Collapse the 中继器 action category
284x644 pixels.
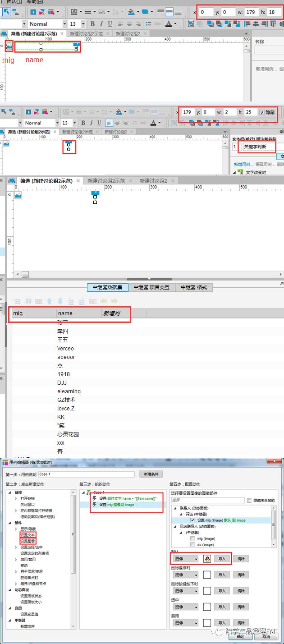click(x=10, y=620)
